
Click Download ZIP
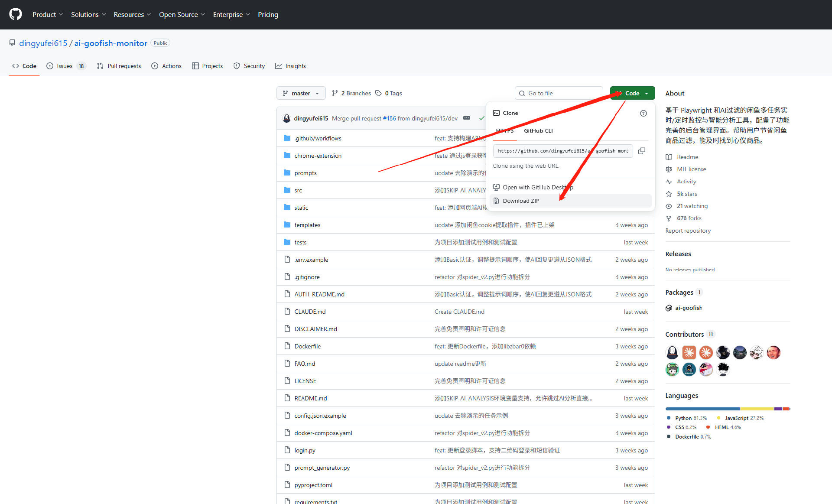coord(570,201)
